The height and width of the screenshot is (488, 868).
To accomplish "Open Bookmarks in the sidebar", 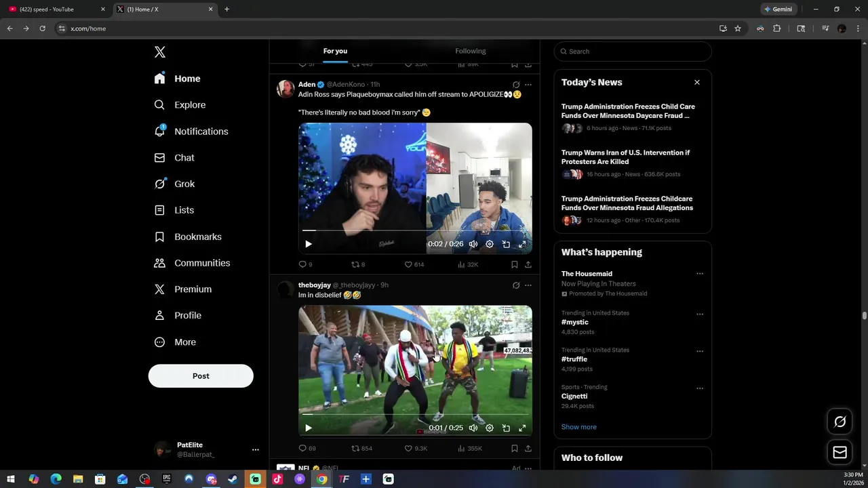I will [188, 237].
